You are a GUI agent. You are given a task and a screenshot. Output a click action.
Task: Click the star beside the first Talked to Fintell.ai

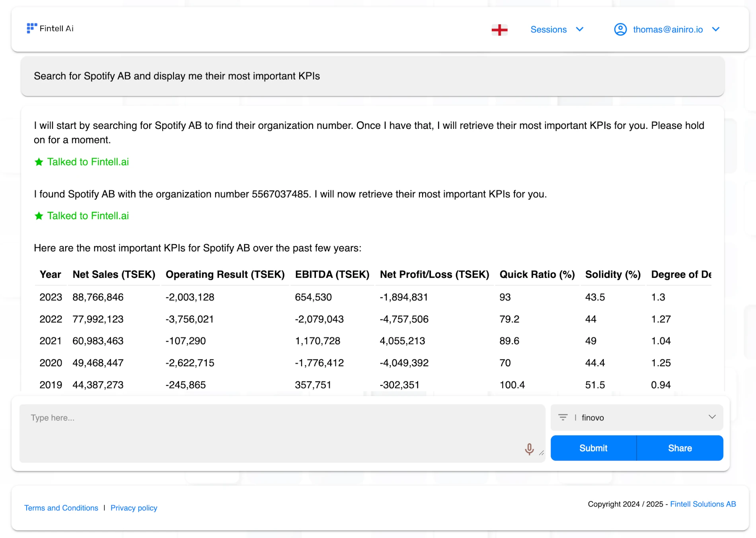(x=39, y=161)
